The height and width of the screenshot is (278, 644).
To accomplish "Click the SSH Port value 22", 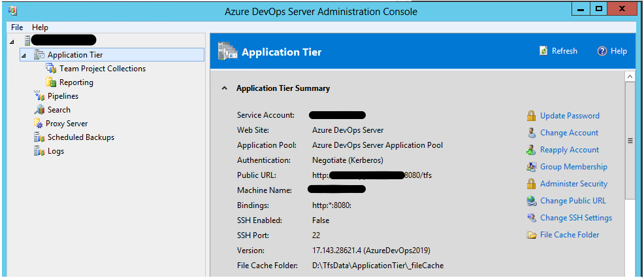I will (x=316, y=235).
